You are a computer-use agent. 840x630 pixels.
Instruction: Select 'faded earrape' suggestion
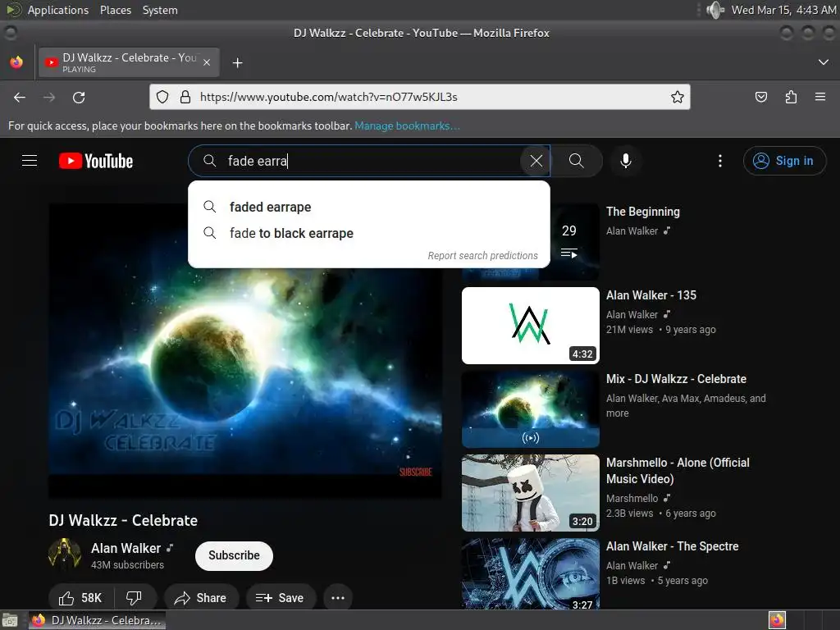point(369,207)
